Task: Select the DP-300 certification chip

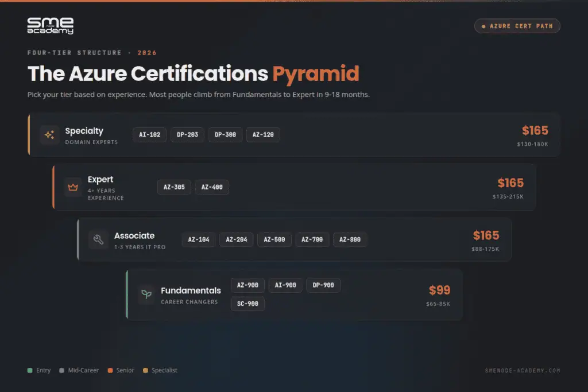Action: click(225, 134)
